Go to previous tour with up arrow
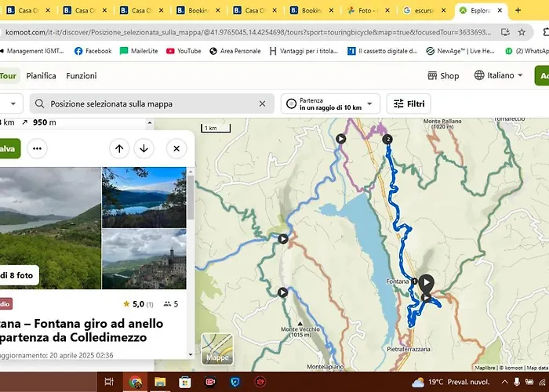The image size is (549, 392). coord(119,148)
